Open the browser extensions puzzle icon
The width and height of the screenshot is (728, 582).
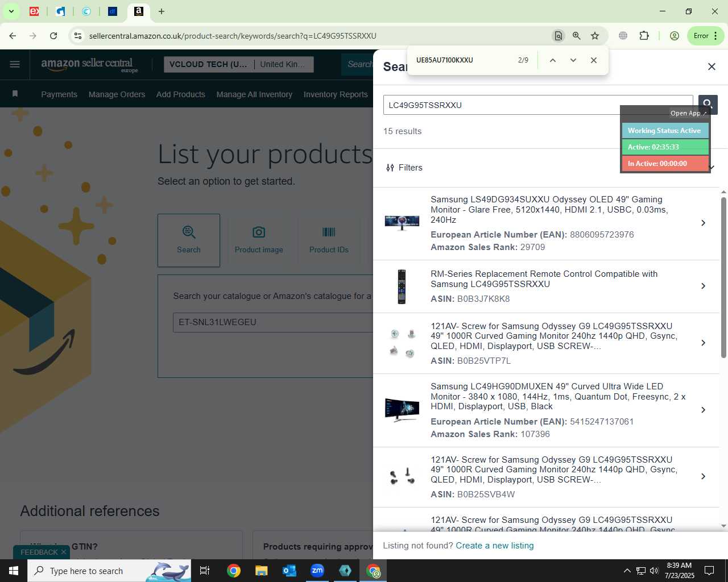[644, 36]
